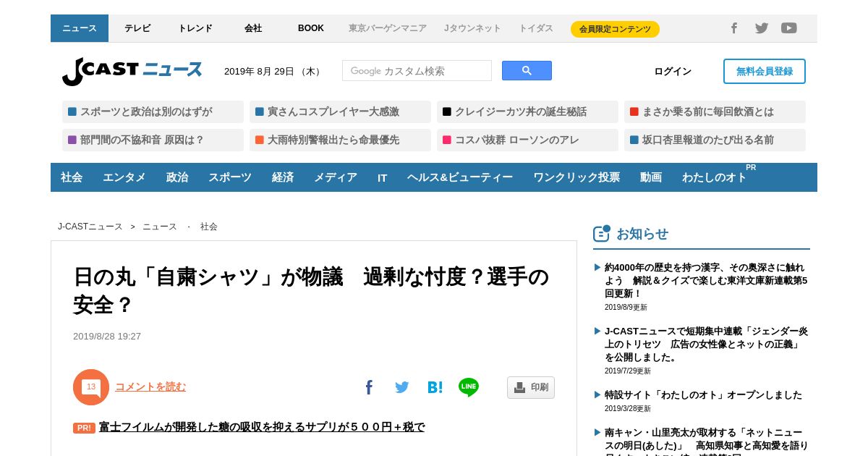
Task: Open topic 大雨特別警報出たら命最優先
Action: click(x=340, y=140)
